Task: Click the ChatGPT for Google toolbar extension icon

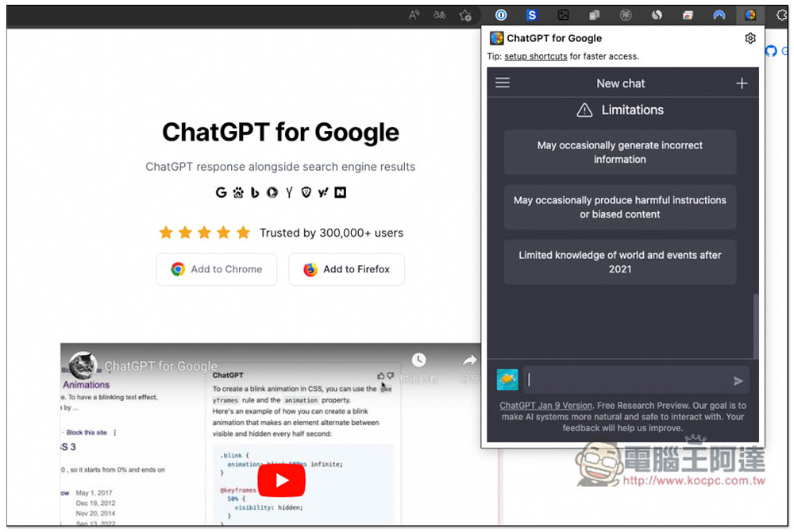Action: [x=750, y=15]
